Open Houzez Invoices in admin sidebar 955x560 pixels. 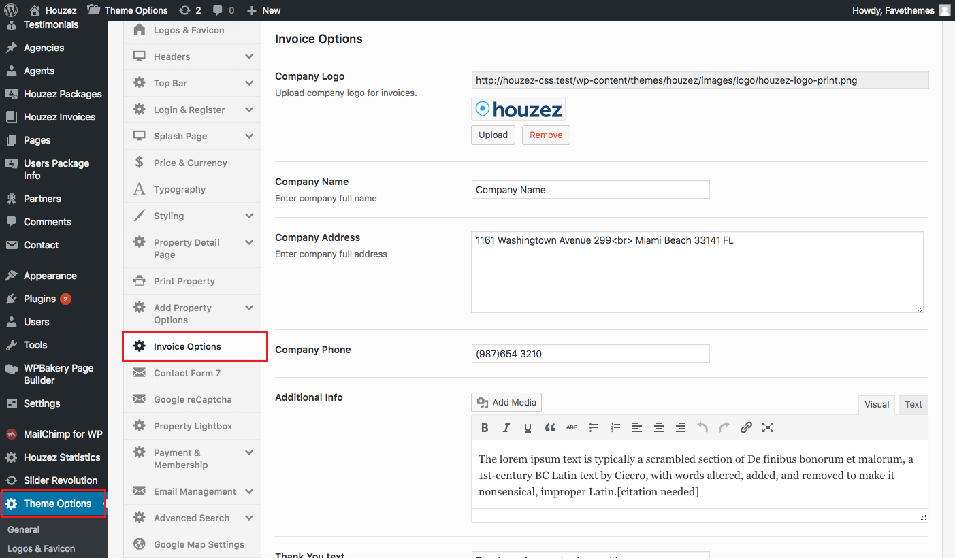54,117
